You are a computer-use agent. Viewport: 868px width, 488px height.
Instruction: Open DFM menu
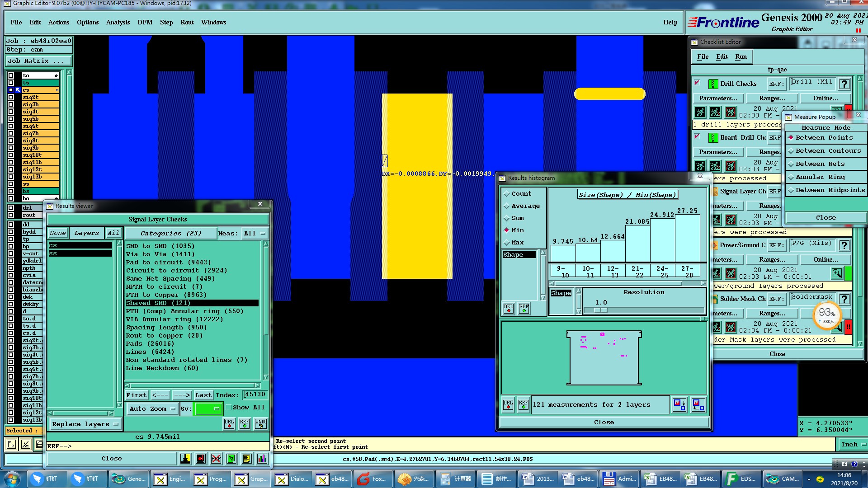(x=145, y=23)
